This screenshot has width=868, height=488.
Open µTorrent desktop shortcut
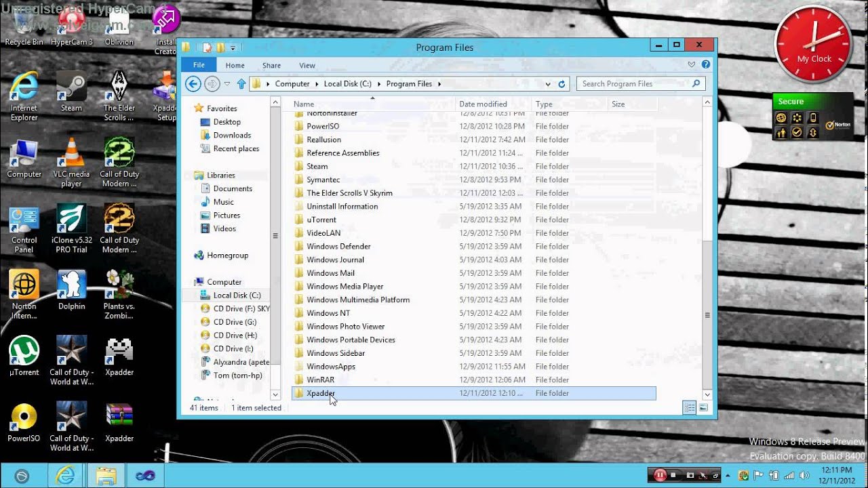pos(24,356)
